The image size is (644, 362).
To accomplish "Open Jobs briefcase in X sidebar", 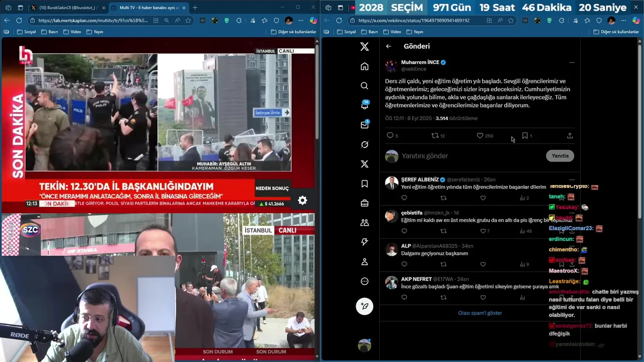I will pos(365,203).
